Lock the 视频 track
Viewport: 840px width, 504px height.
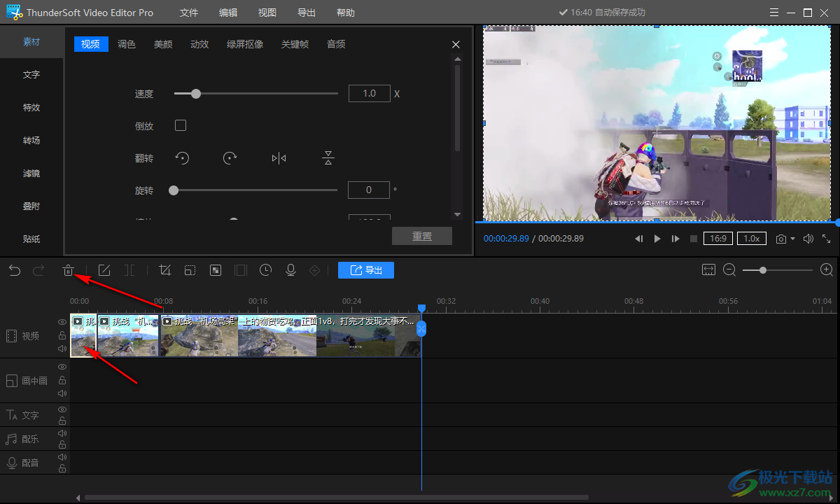62,336
